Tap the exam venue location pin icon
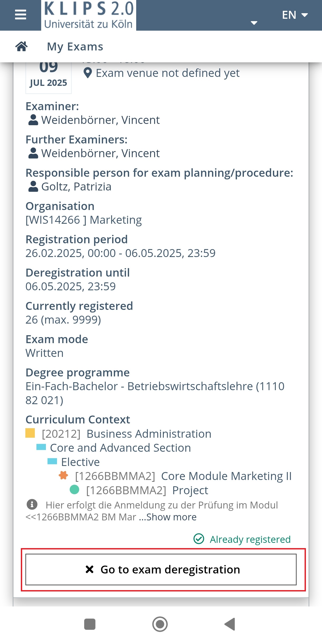Image resolution: width=322 pixels, height=644 pixels. pyautogui.click(x=88, y=73)
